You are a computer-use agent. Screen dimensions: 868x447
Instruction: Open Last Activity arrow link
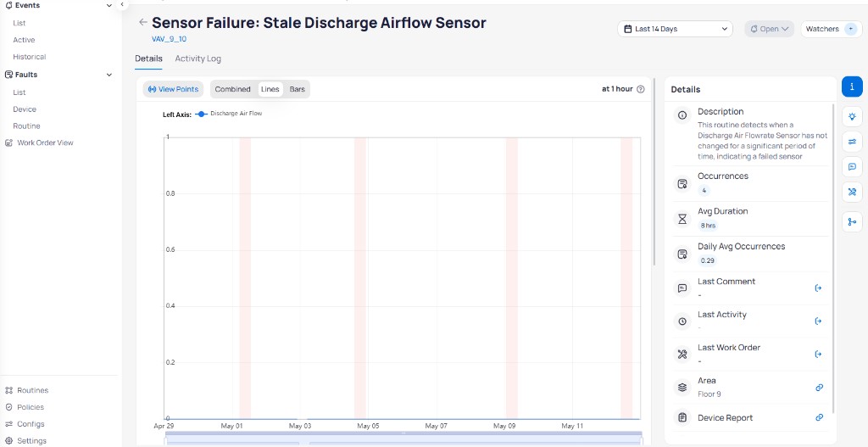819,321
